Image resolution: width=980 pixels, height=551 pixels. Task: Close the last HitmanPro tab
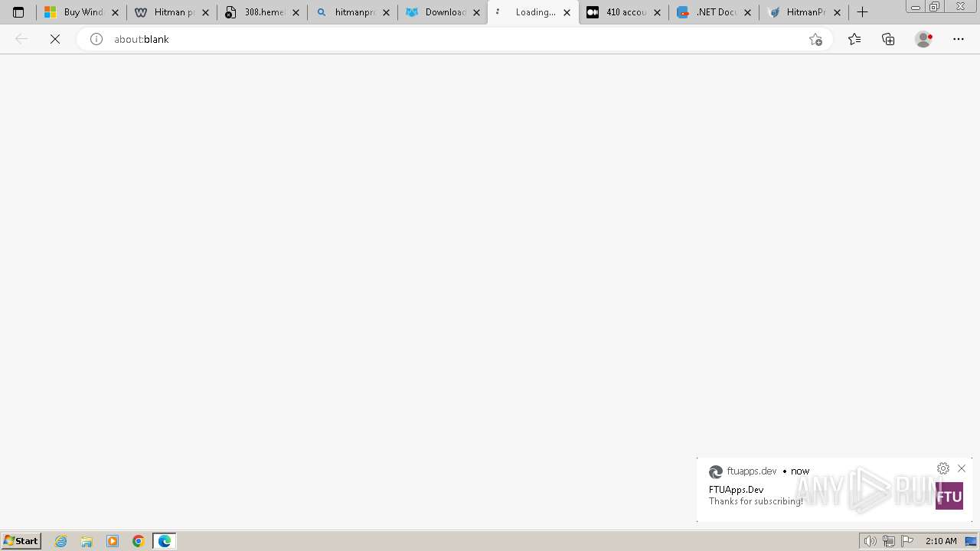[838, 12]
